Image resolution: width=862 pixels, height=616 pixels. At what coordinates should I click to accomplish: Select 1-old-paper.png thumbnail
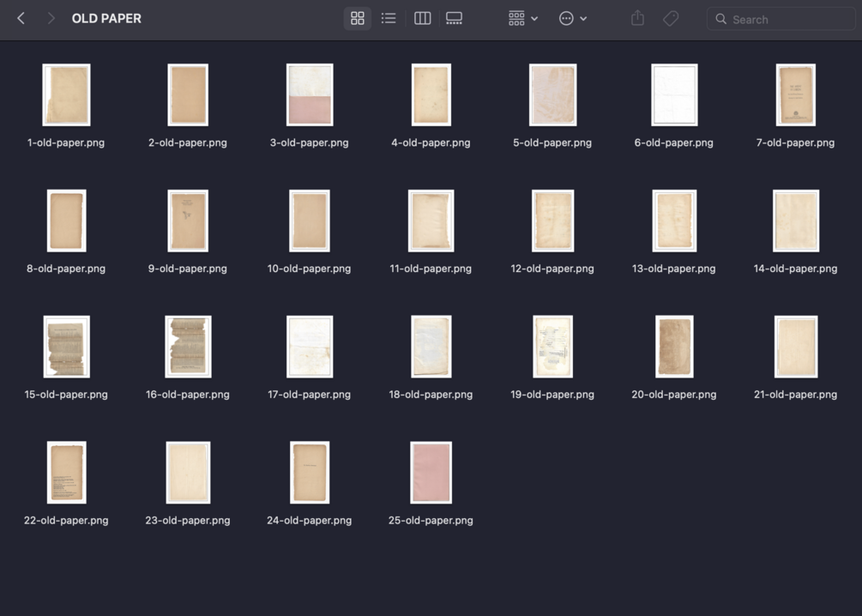(x=67, y=94)
